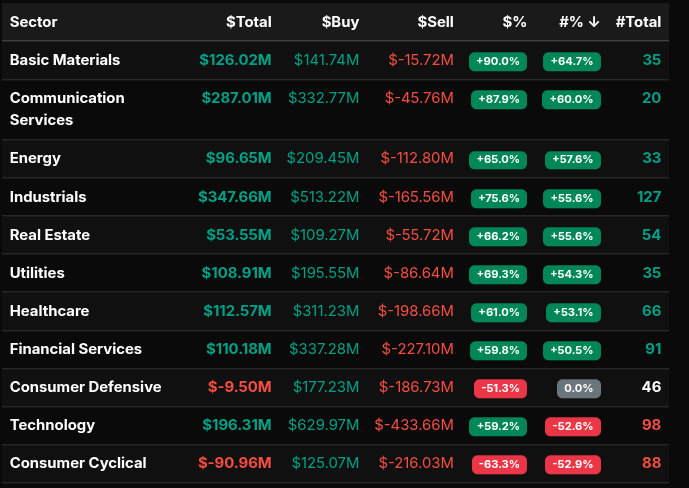Screen dimensions: 689x488
Task: Sort by #Total column header
Action: (x=638, y=22)
